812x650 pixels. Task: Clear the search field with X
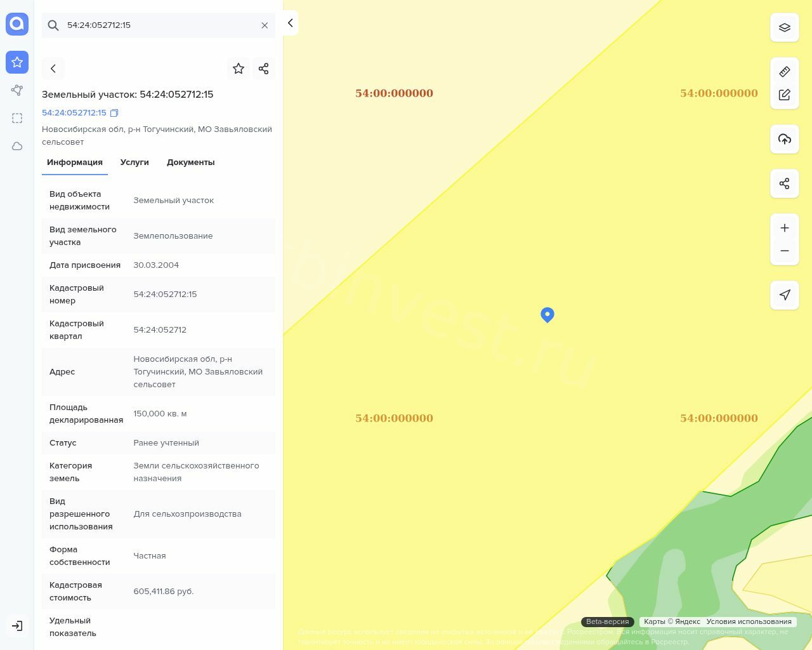pyautogui.click(x=265, y=25)
